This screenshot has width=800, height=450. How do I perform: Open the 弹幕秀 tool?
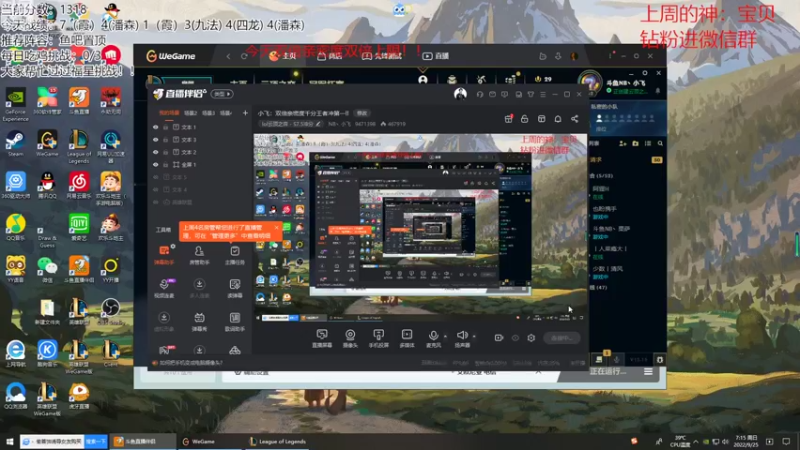tap(199, 322)
